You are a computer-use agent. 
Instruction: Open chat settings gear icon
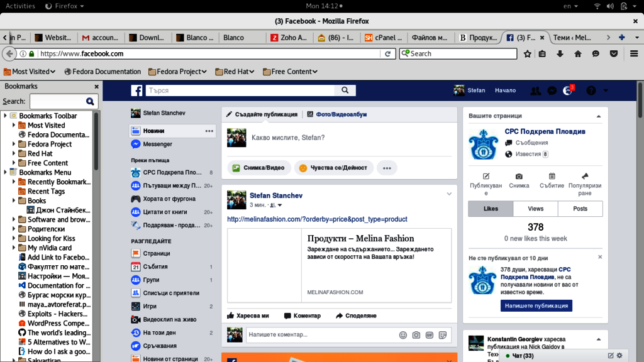click(619, 356)
